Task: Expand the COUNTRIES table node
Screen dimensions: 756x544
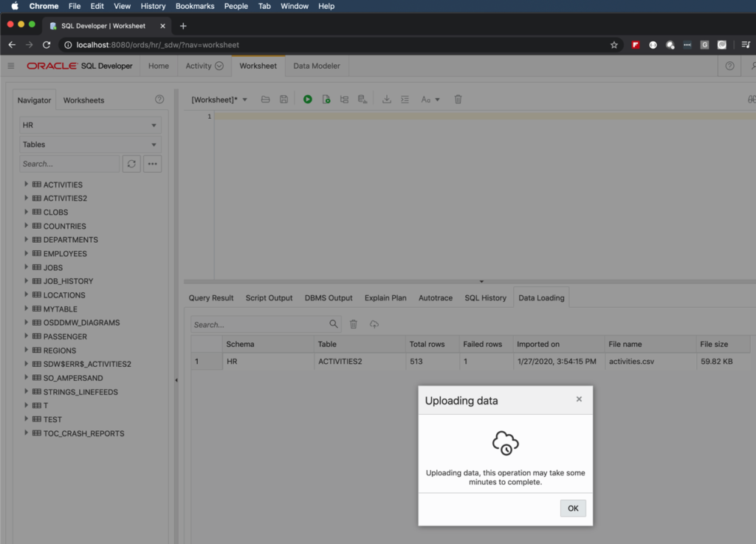Action: (x=26, y=226)
